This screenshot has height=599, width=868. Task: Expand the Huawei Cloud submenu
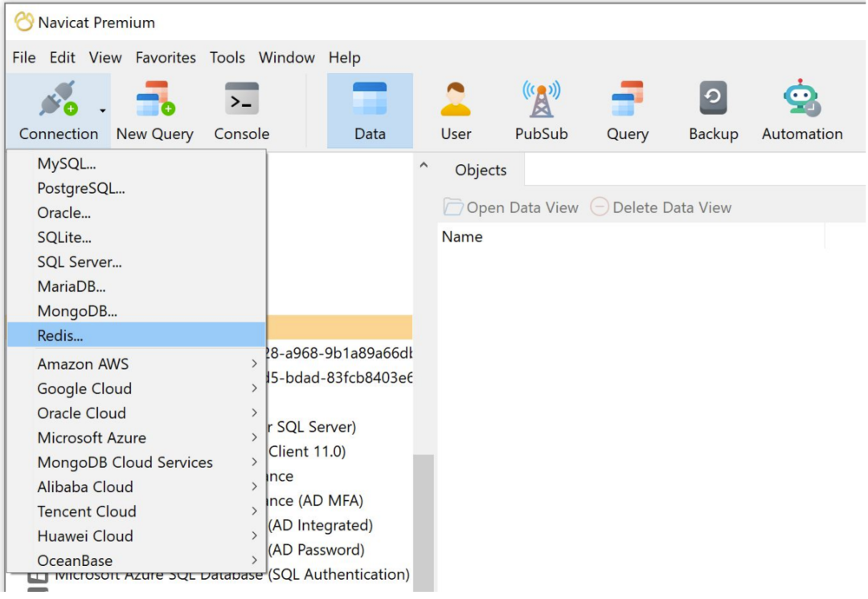[137, 536]
